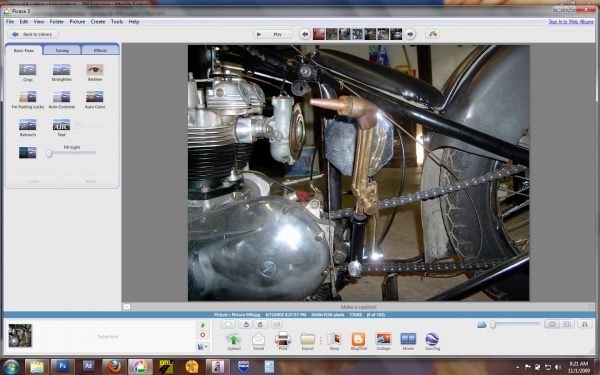The image size is (600, 375).
Task: Open the View menu
Action: click(x=39, y=22)
